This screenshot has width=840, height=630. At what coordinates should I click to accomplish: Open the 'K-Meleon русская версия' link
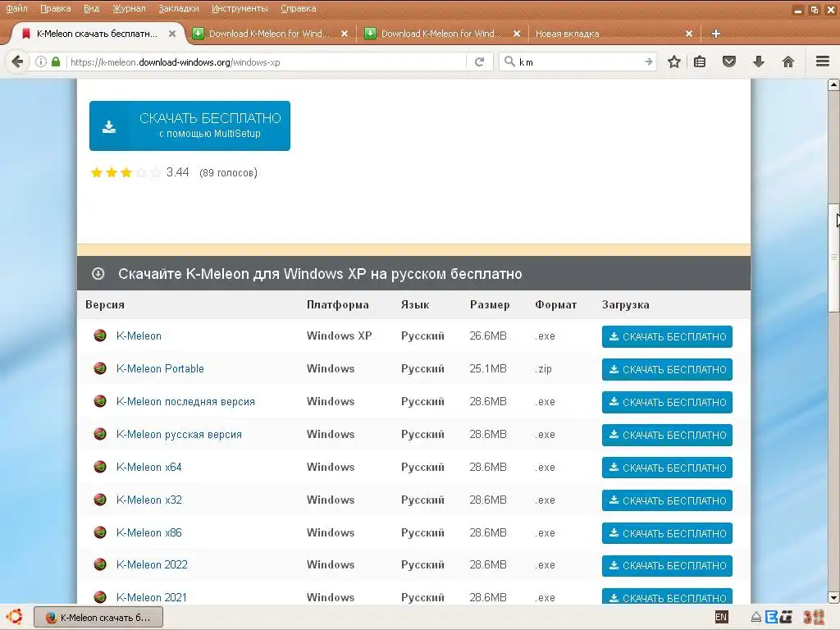tap(179, 434)
